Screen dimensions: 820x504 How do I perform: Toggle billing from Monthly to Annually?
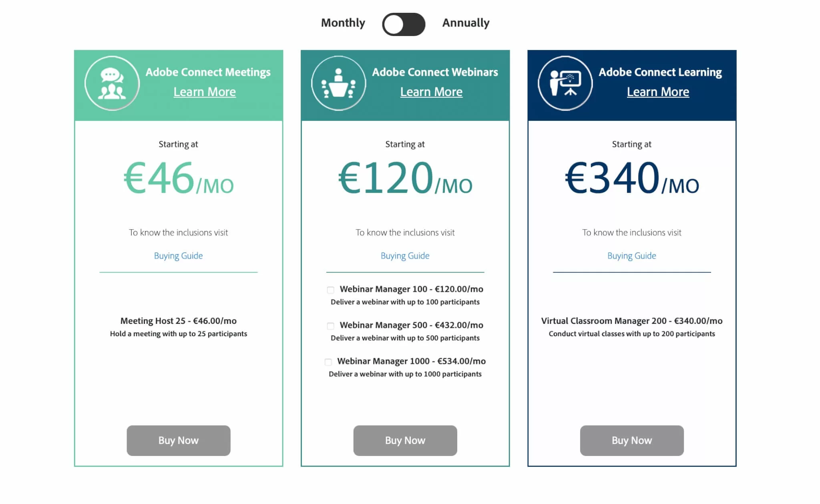tap(403, 24)
